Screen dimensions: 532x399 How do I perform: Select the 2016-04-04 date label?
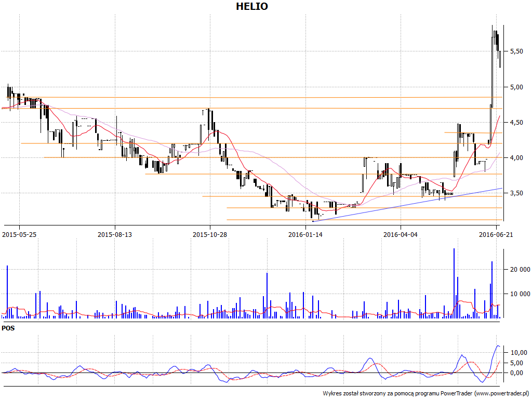[401, 234]
